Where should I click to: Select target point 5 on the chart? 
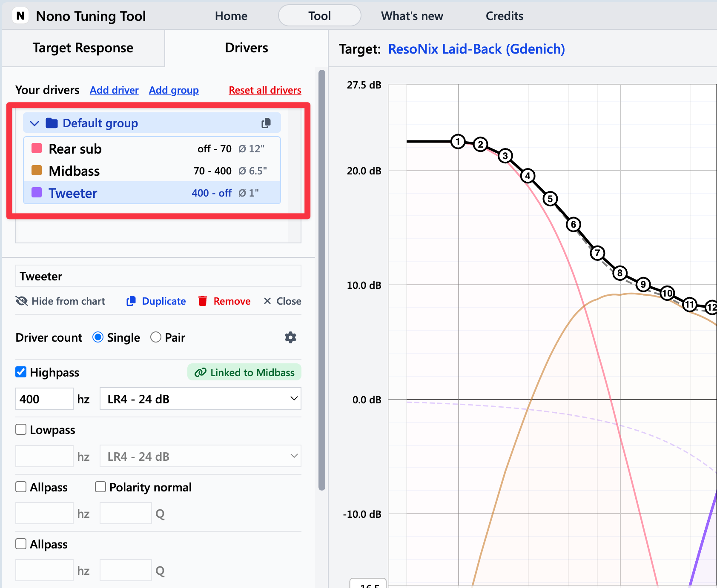(550, 199)
